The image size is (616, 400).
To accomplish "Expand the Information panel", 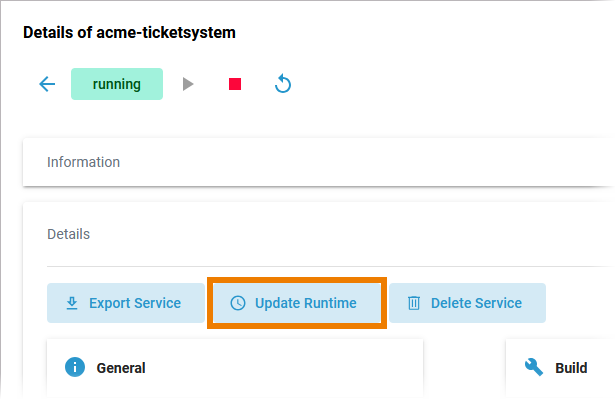I will [x=300, y=162].
